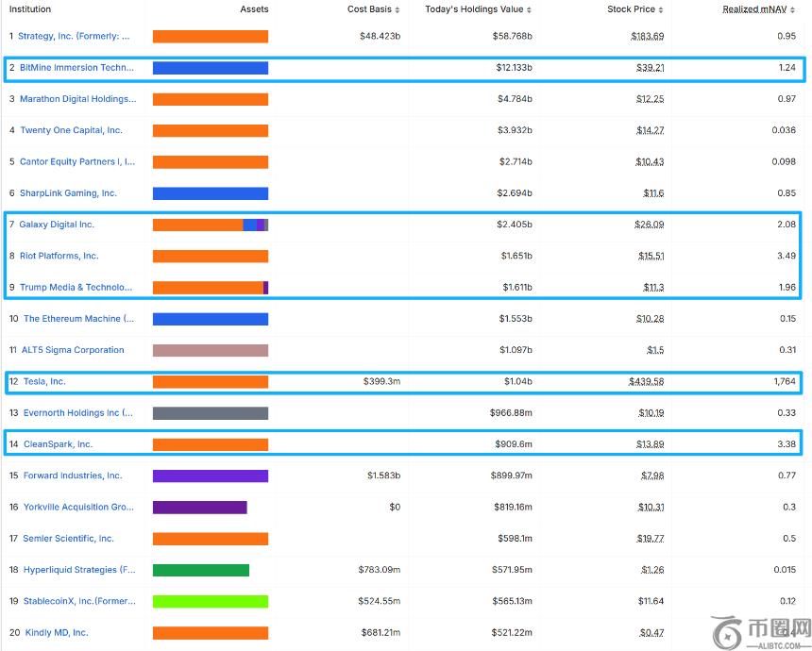Click the Assets column header
This screenshot has height=651, width=812.
click(x=254, y=9)
